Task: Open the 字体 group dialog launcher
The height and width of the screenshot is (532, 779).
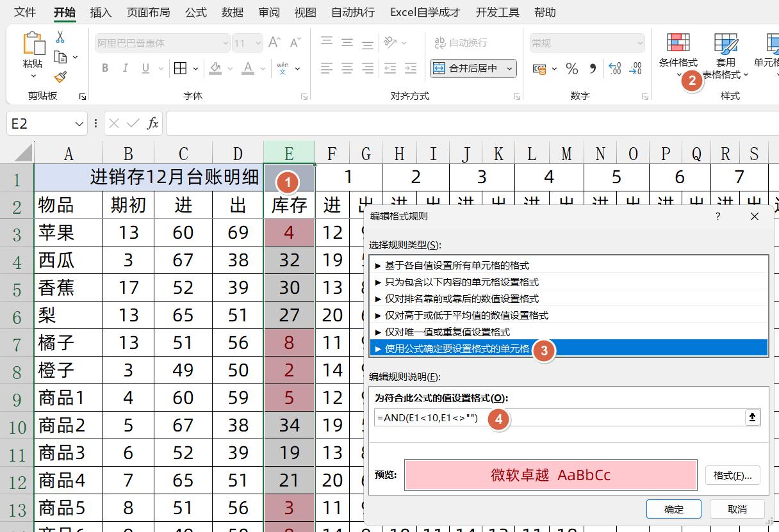Action: coord(304,97)
